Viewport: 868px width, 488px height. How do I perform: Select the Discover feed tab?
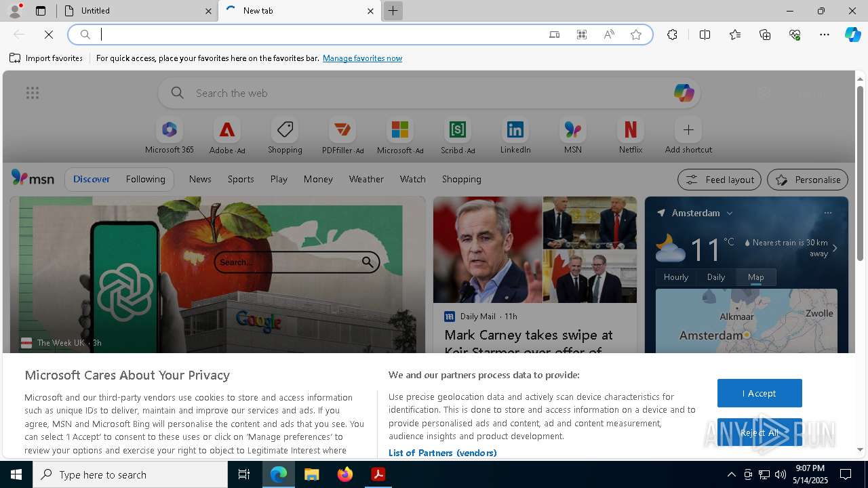pyautogui.click(x=92, y=179)
